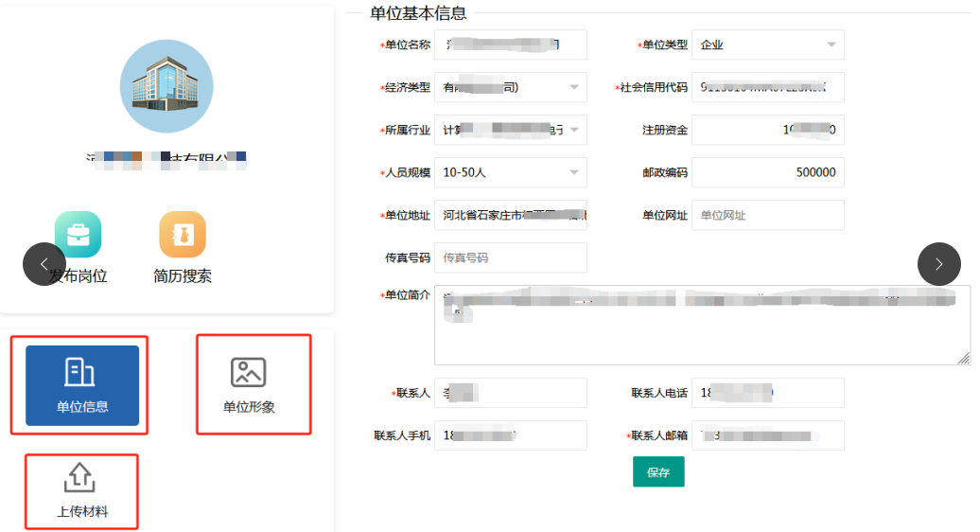Go to previous slide with left arrow
The height and width of the screenshot is (532, 980).
click(x=44, y=264)
